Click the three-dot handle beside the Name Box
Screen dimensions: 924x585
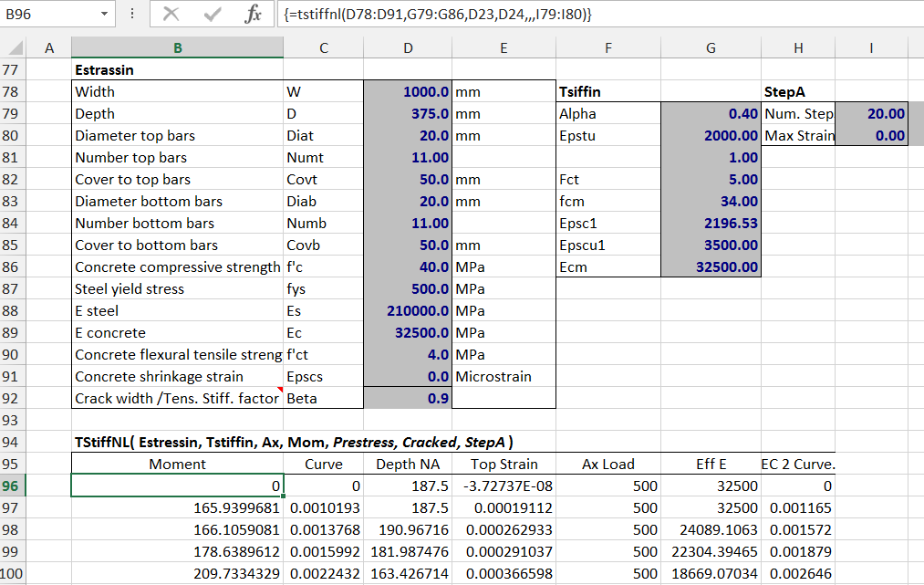133,15
